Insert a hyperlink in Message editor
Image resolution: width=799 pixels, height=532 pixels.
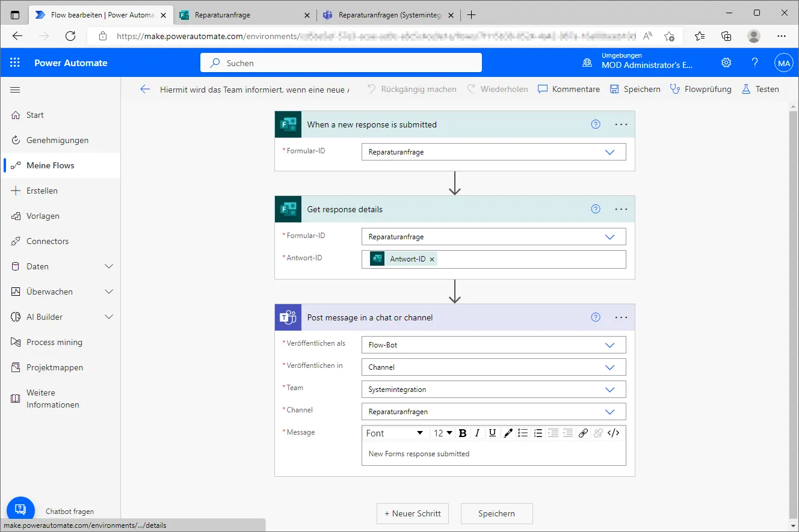[x=583, y=433]
